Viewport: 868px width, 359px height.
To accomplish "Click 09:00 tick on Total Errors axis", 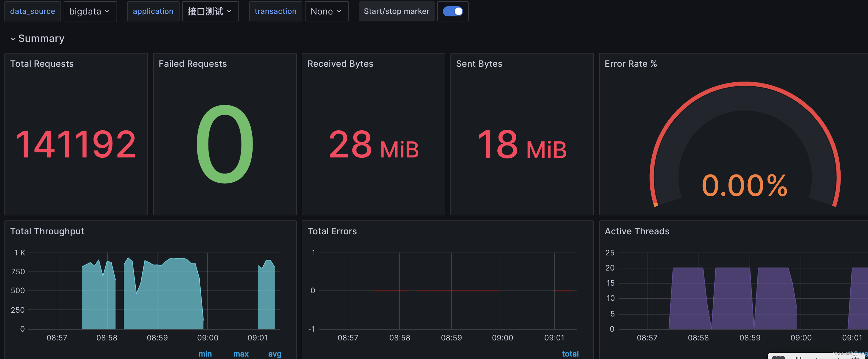I will 502,338.
